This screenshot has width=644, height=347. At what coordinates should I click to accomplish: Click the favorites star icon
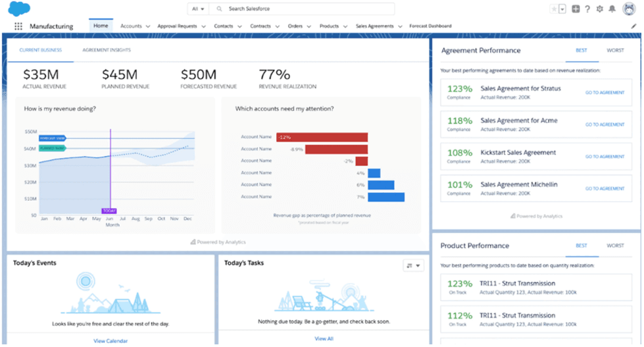pos(554,9)
